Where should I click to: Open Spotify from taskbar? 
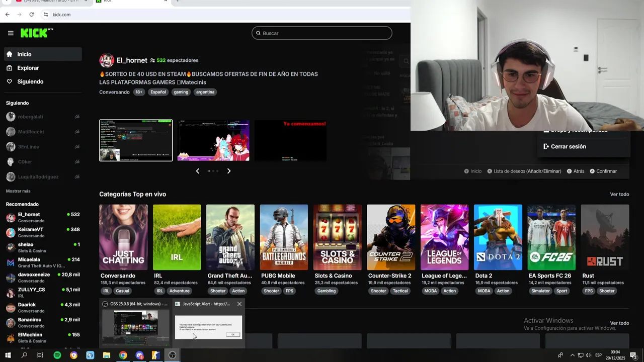tap(57, 355)
